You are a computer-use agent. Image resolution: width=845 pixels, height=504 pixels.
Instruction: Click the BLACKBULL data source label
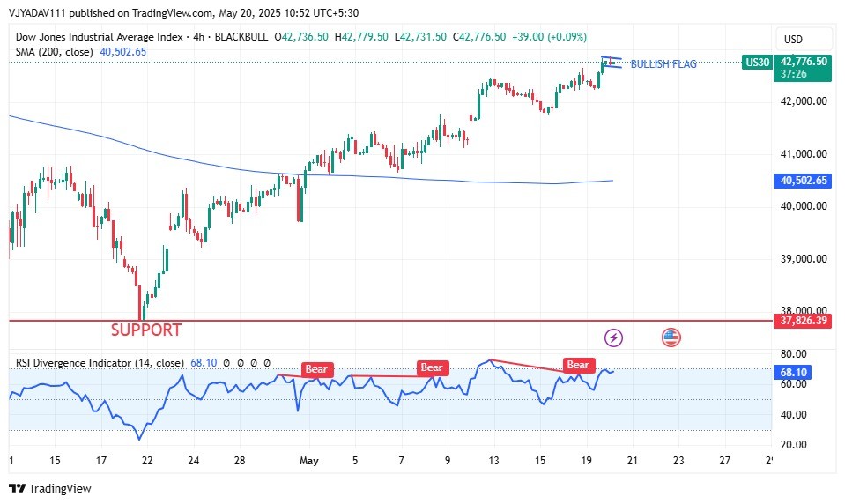[241, 37]
